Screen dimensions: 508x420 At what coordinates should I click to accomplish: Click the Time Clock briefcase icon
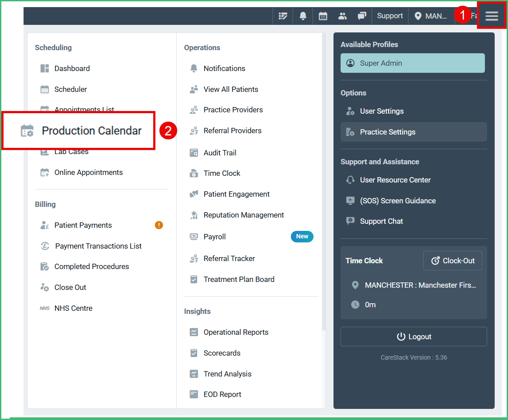point(194,173)
